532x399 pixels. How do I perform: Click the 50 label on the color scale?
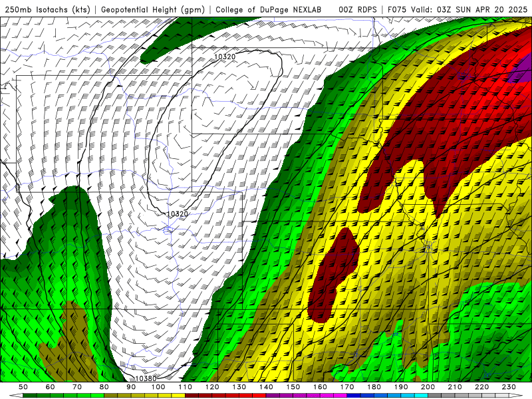(x=23, y=387)
